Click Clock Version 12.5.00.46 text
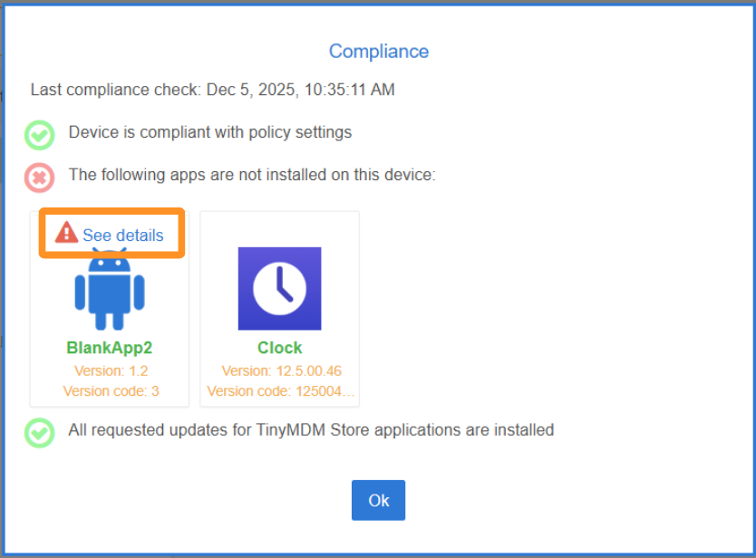 coord(281,371)
